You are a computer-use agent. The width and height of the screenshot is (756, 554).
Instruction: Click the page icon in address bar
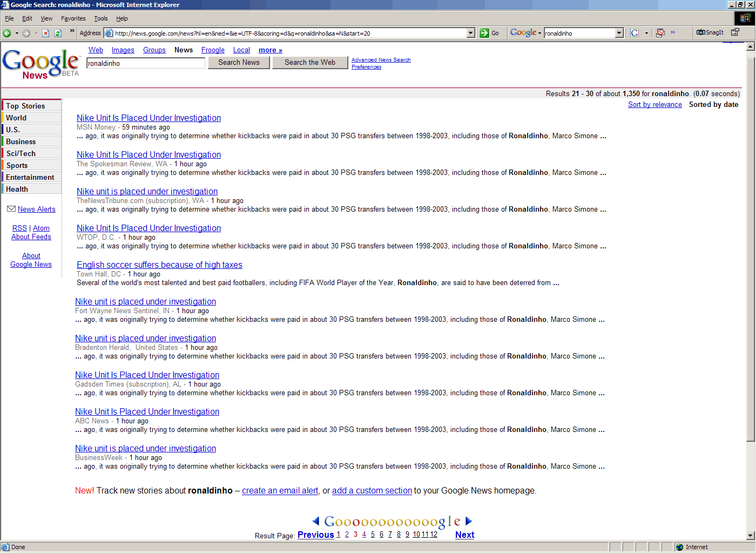109,33
